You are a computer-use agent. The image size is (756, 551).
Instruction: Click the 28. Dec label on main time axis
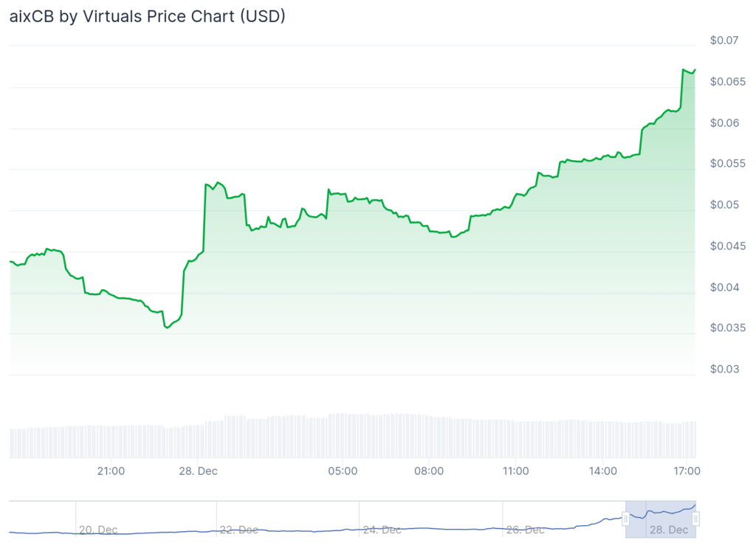click(x=198, y=471)
